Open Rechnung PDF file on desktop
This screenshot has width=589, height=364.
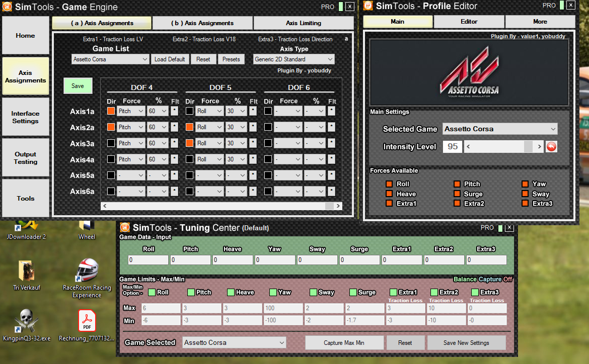pyautogui.click(x=87, y=325)
